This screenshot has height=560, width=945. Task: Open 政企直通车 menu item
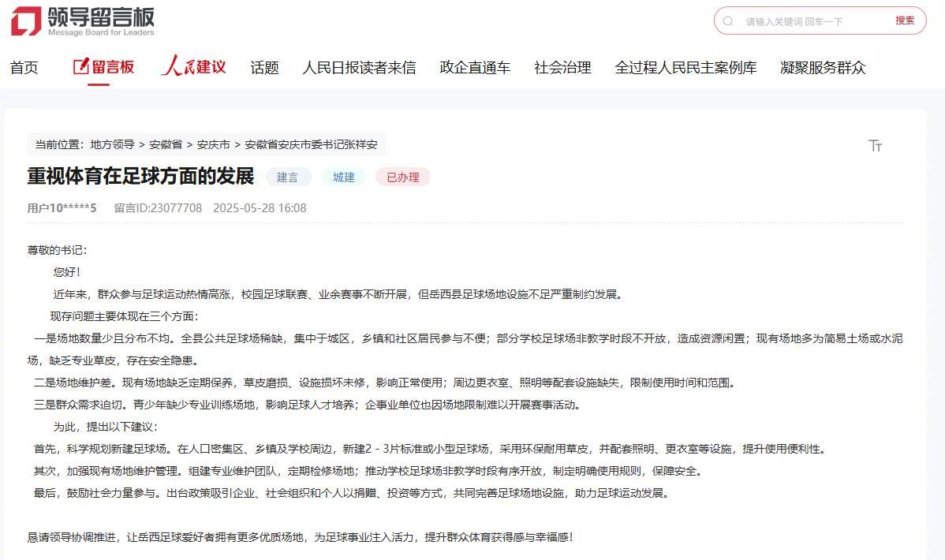tap(475, 68)
